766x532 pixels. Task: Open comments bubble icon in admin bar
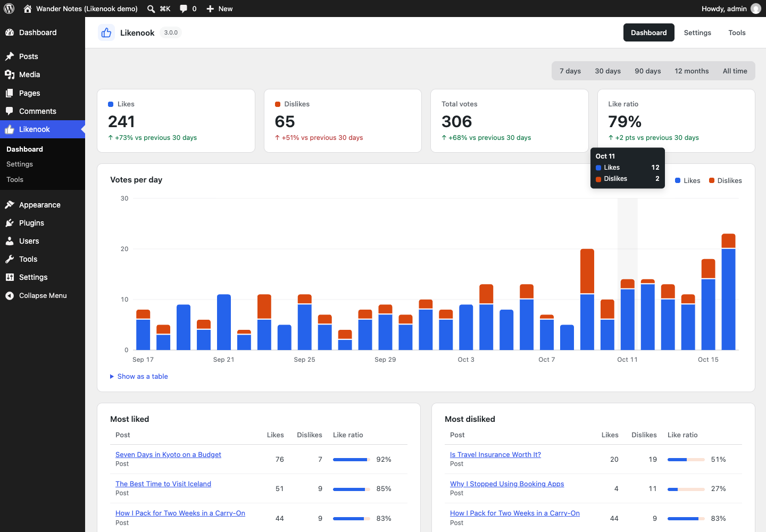tap(184, 9)
